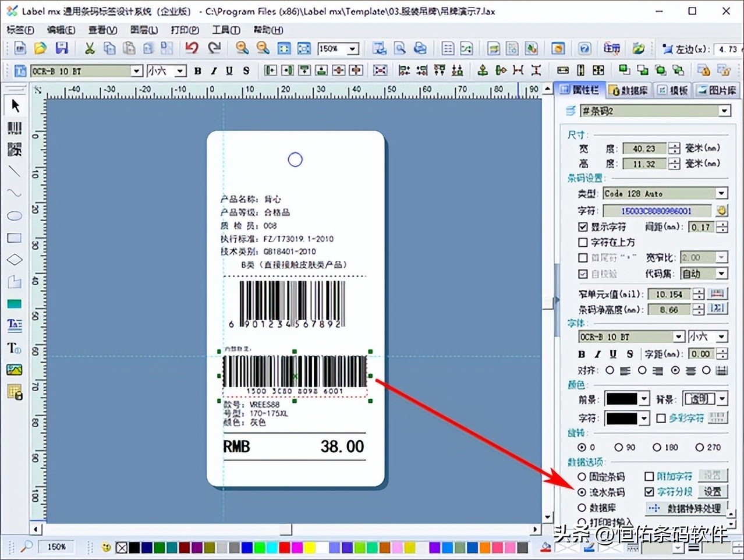The height and width of the screenshot is (560, 744).
Task: Select the curve line tool
Action: point(15,193)
